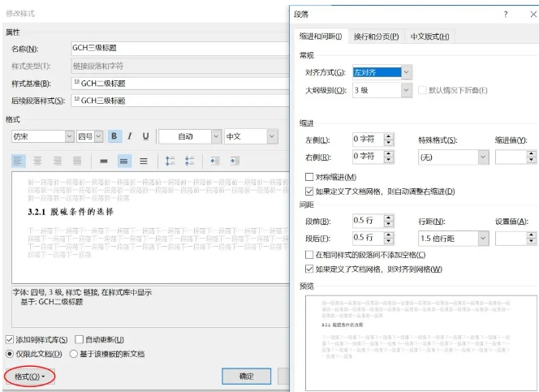The height and width of the screenshot is (392, 539).
Task: Switch to 缩进和间距 tab
Action: tap(321, 37)
